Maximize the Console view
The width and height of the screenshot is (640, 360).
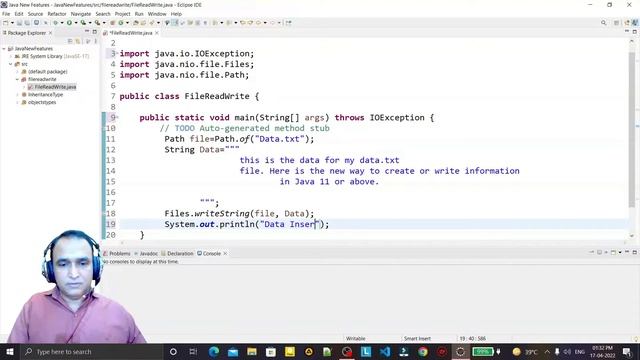[x=635, y=252]
